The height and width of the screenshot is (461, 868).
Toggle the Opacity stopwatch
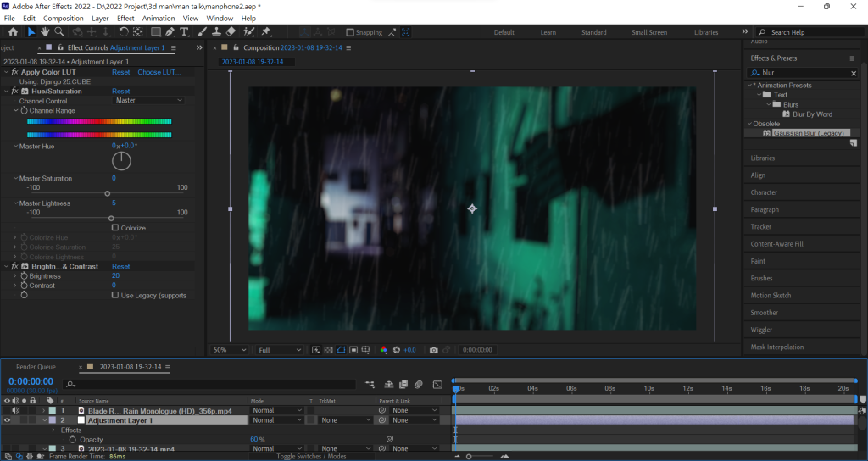tap(73, 440)
